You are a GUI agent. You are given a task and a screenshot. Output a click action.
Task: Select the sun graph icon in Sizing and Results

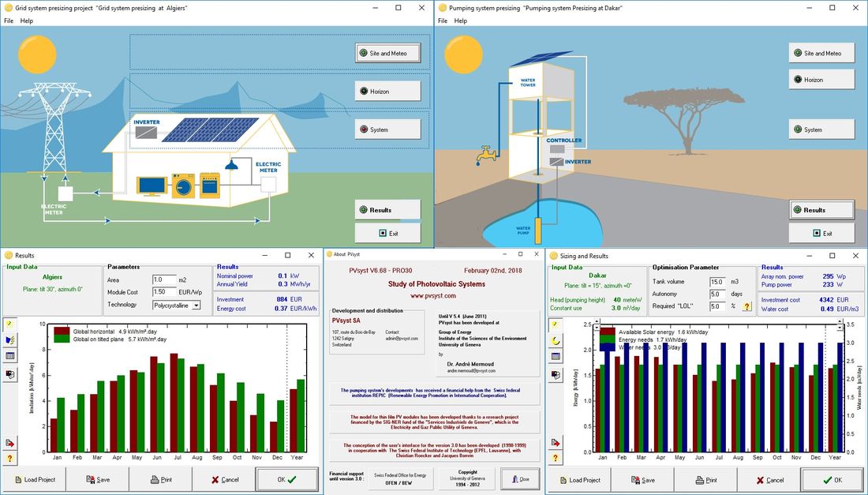pyautogui.click(x=556, y=325)
